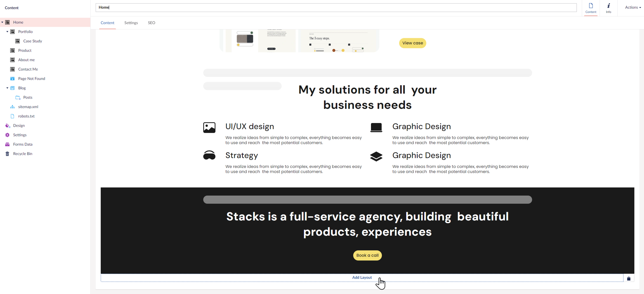644x294 pixels.
Task: Open the Info panel icon
Action: click(608, 8)
